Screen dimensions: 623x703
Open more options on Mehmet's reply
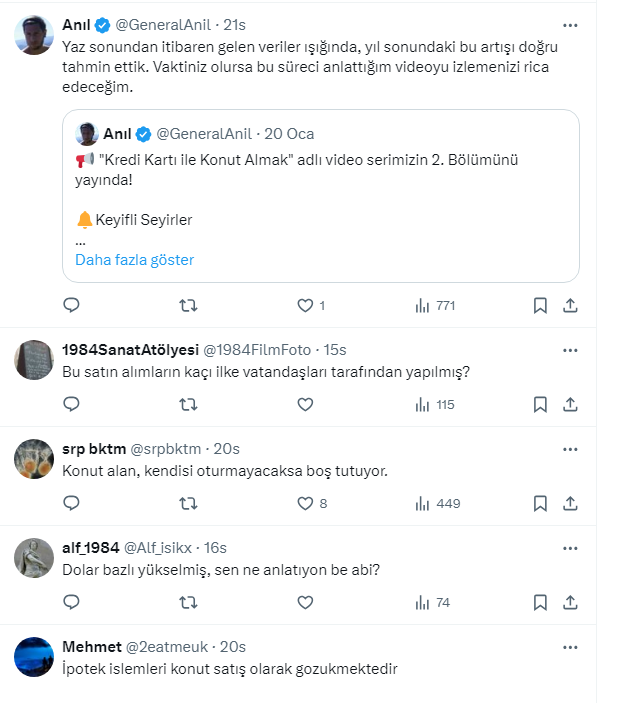(570, 646)
